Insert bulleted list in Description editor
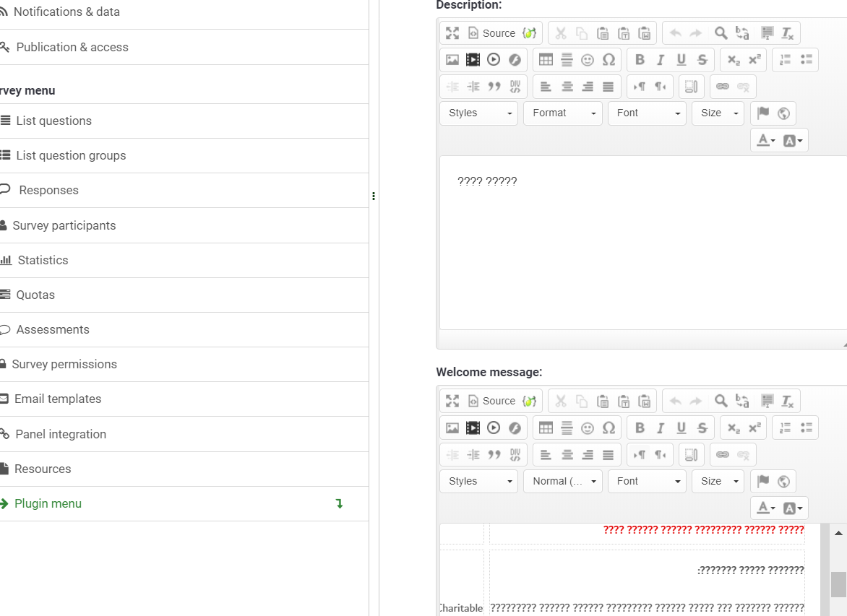 pyautogui.click(x=807, y=60)
